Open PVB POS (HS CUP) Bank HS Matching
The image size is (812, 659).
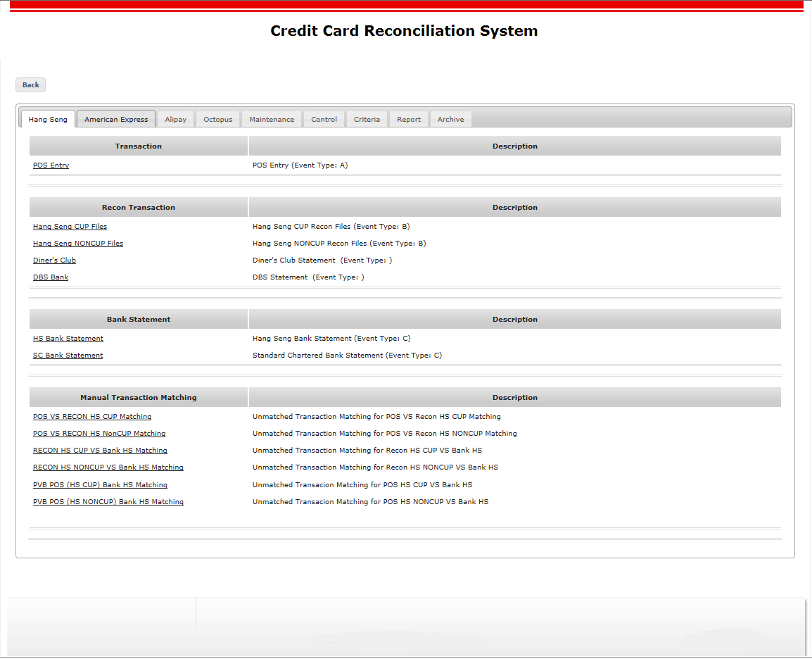click(100, 485)
